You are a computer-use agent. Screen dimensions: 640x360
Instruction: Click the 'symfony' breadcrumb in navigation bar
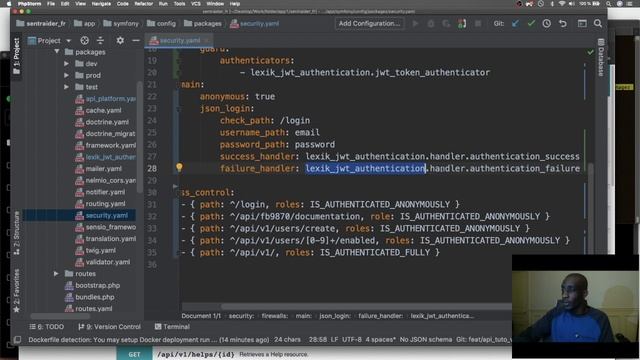(121, 24)
